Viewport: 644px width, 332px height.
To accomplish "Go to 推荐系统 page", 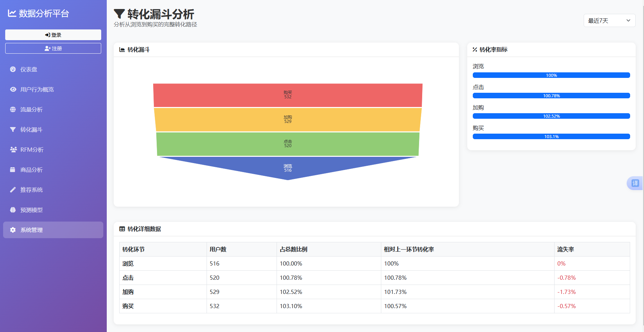I will (53, 190).
